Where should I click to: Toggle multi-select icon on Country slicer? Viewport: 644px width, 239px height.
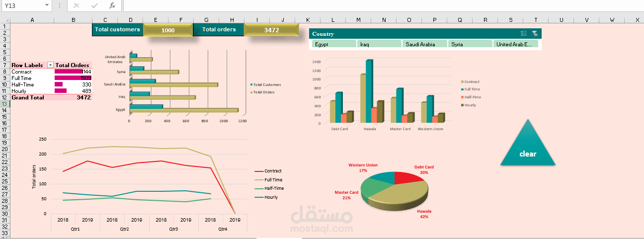coord(524,34)
